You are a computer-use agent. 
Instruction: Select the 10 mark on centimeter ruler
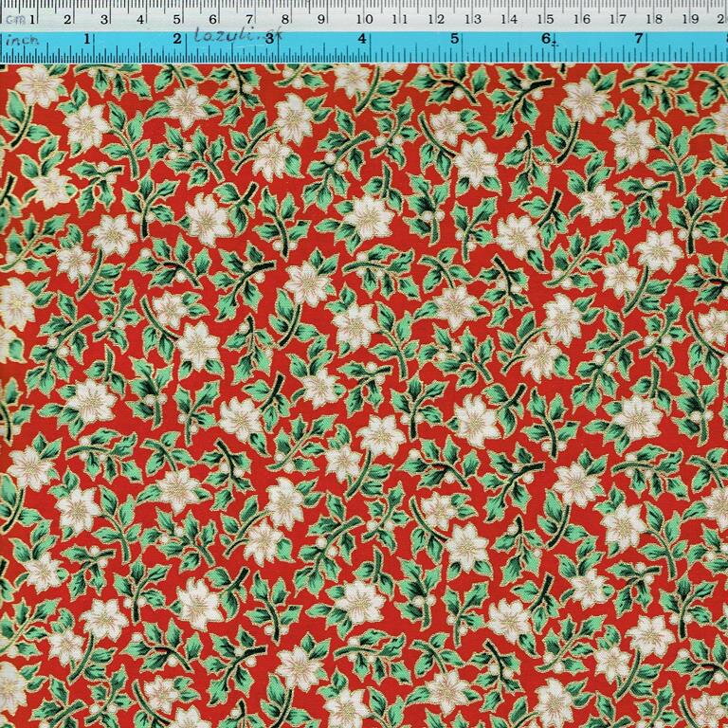[x=364, y=19]
